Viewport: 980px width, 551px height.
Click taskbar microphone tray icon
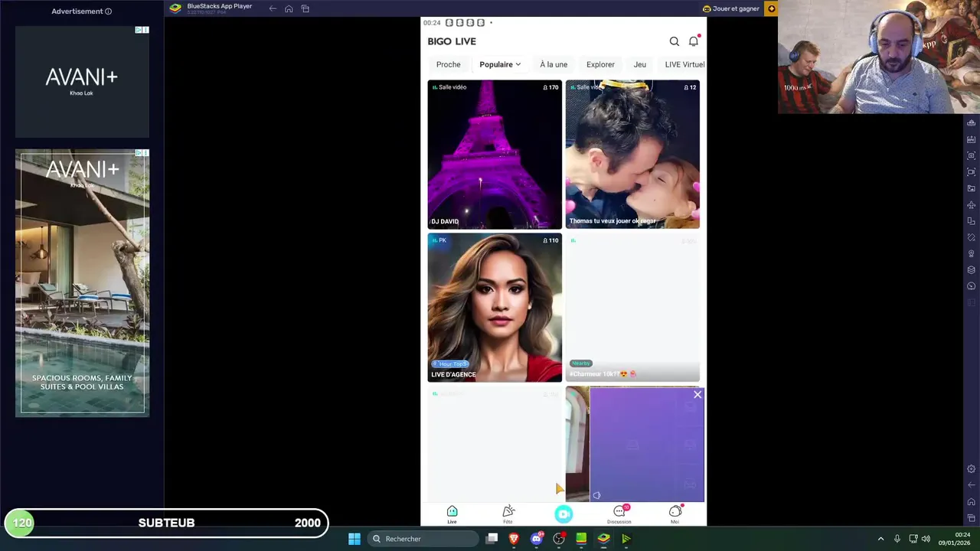[x=897, y=539]
